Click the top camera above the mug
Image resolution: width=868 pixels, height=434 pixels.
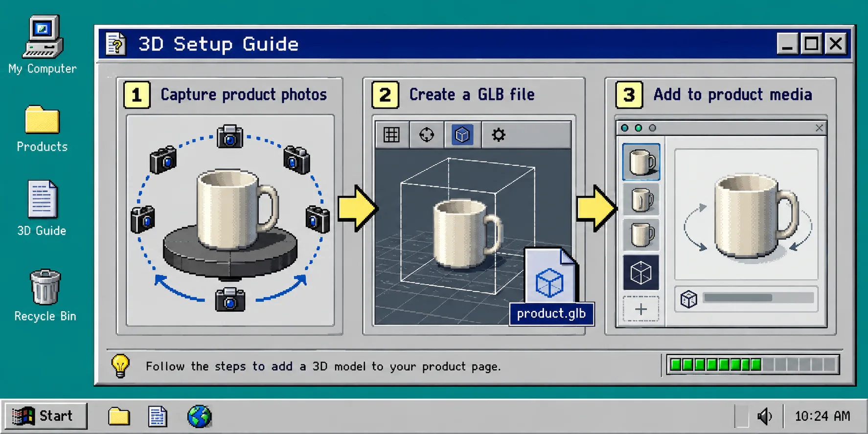click(x=230, y=136)
